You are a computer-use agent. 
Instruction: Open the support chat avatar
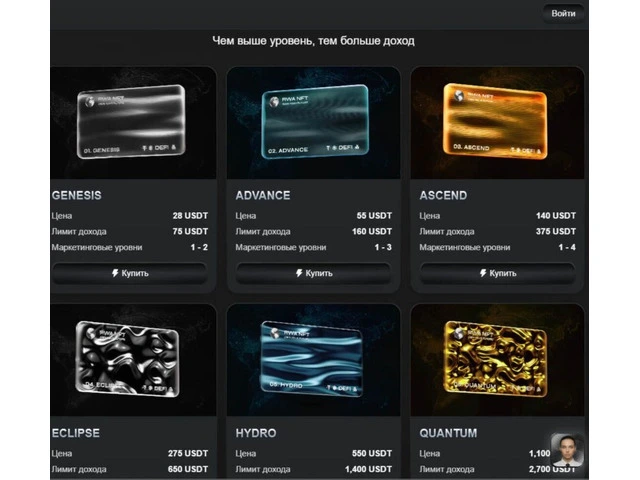coord(567,450)
